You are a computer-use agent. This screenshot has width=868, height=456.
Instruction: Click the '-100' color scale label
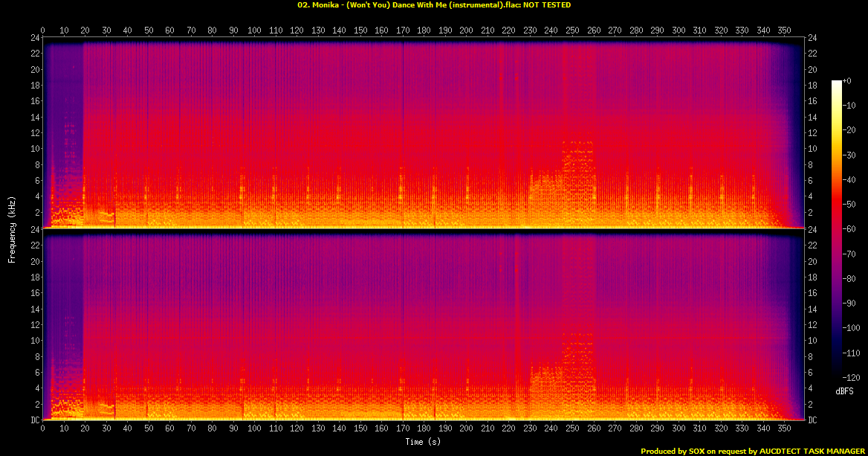[852, 328]
